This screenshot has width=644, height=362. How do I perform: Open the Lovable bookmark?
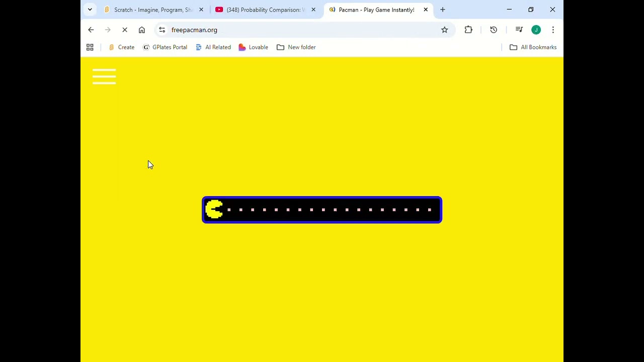[x=254, y=47]
